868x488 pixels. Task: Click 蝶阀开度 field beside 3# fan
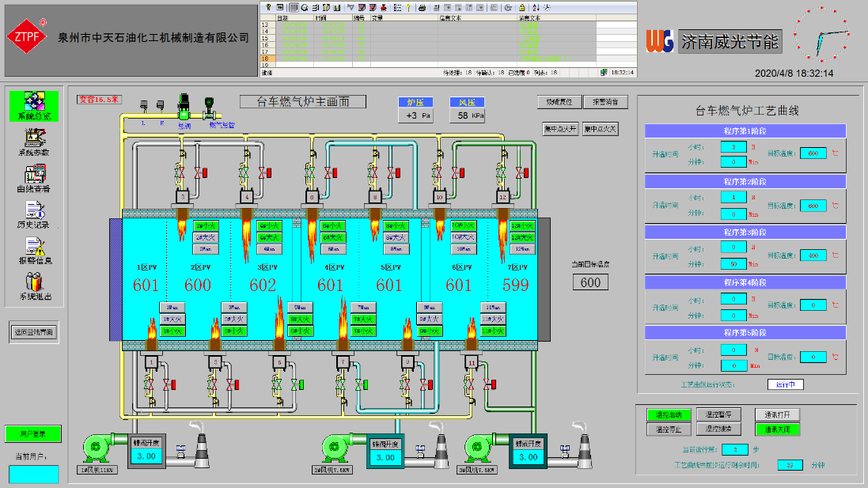point(529,457)
